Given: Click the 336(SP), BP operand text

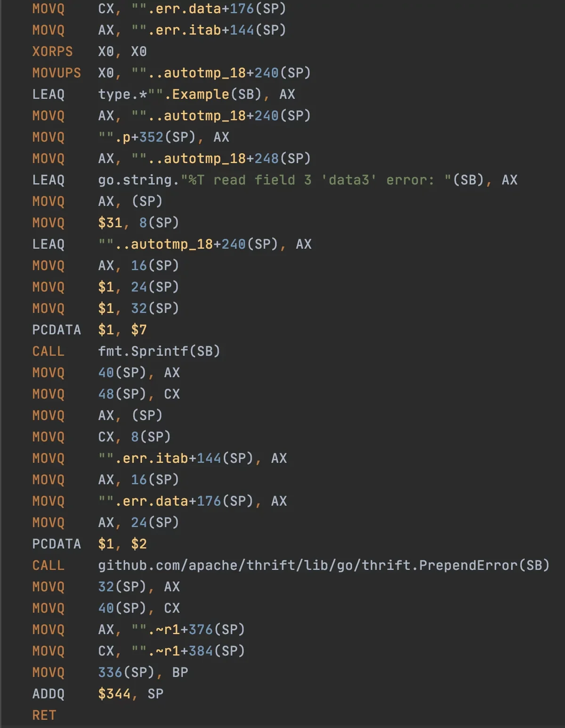Looking at the screenshot, I should pyautogui.click(x=143, y=672).
